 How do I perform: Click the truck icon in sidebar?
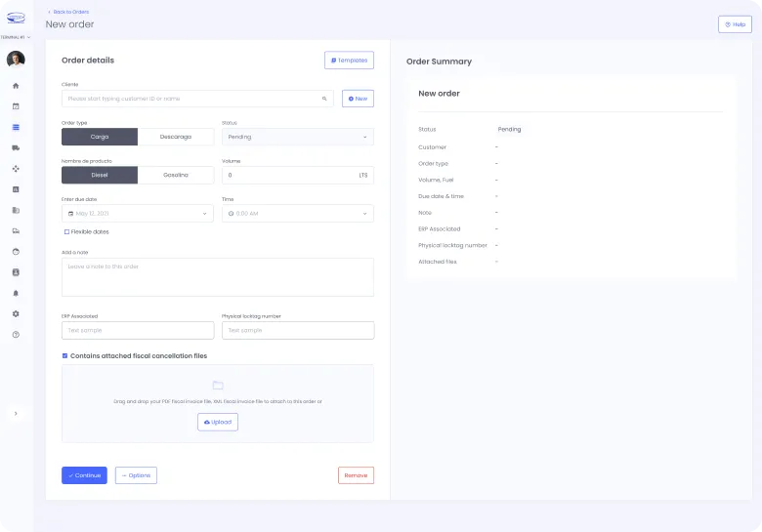coord(16,147)
